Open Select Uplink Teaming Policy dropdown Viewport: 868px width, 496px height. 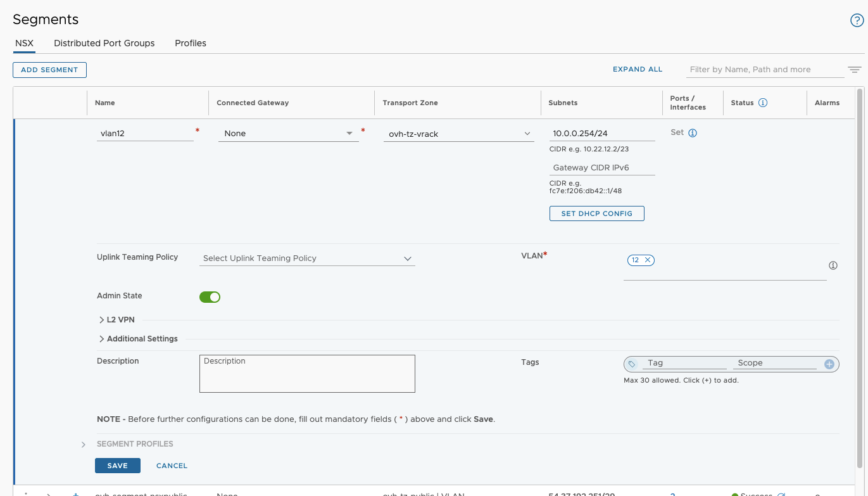coord(307,258)
